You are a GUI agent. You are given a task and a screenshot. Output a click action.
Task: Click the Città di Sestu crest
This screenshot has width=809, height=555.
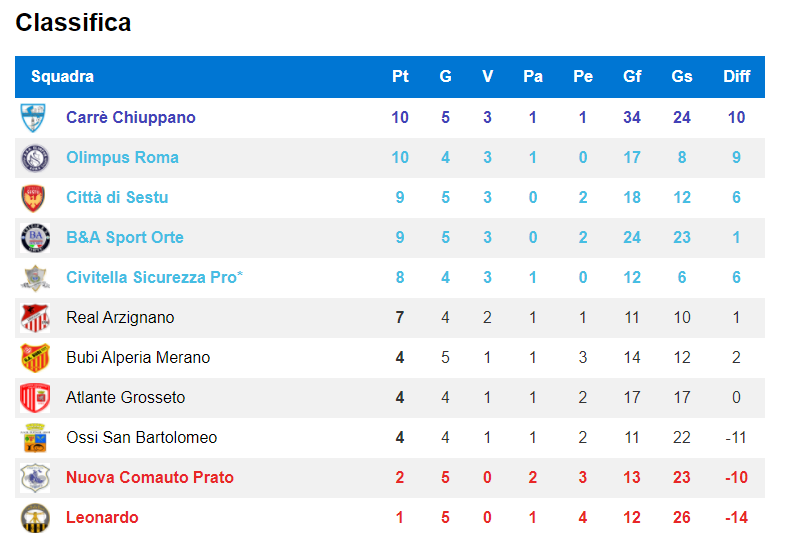(x=35, y=198)
